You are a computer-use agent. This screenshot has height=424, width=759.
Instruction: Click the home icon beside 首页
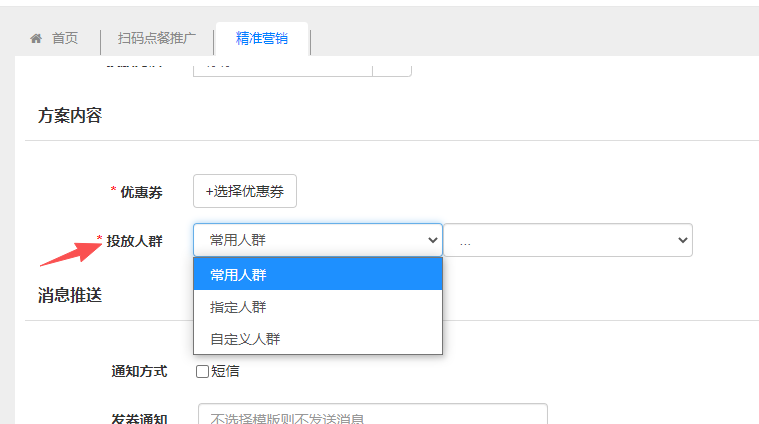pos(36,38)
